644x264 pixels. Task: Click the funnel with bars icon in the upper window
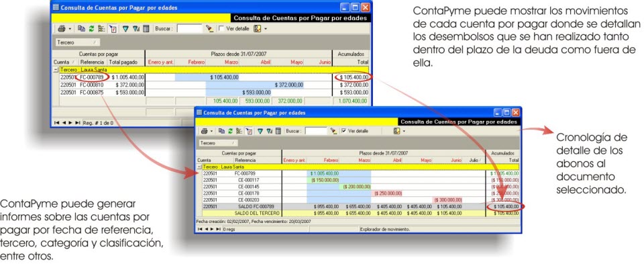(136, 29)
